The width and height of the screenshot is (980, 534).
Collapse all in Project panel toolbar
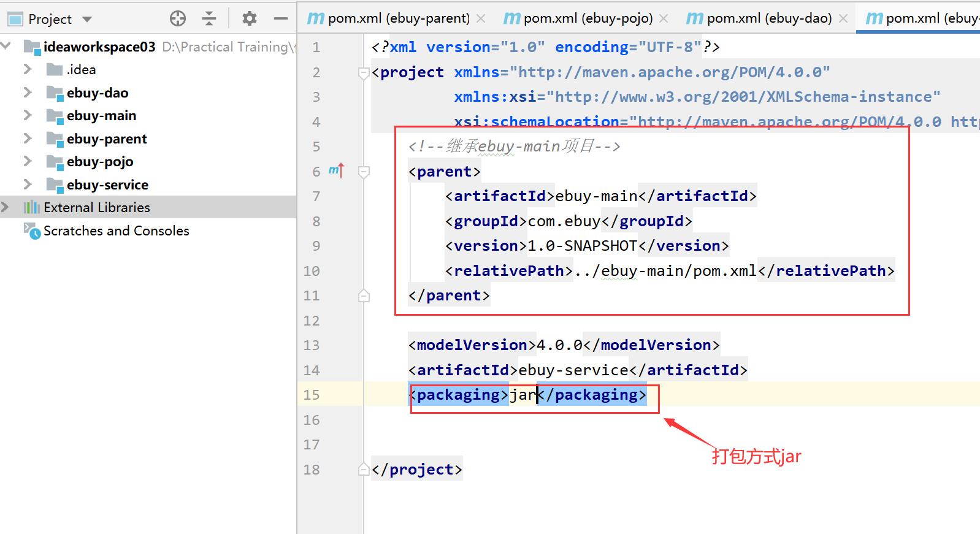209,19
